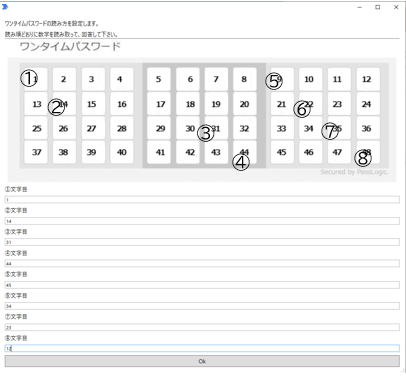The image size is (406, 376).
Task: Click matrix cell number 43
Action: [216, 152]
